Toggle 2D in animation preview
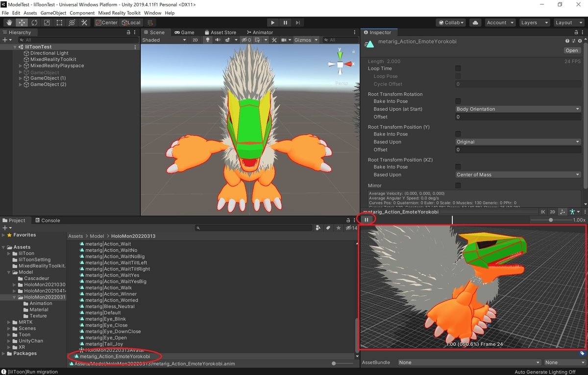Viewport: 588px width, 375px height. coord(552,212)
